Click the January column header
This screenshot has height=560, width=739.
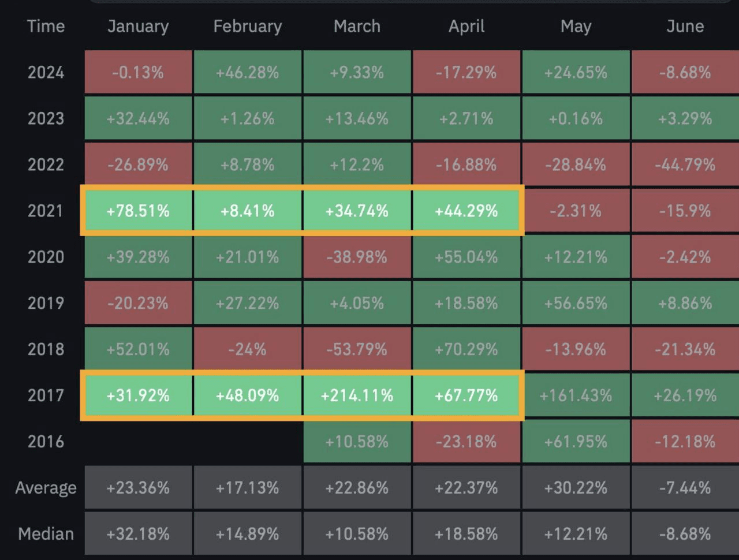coord(138,27)
